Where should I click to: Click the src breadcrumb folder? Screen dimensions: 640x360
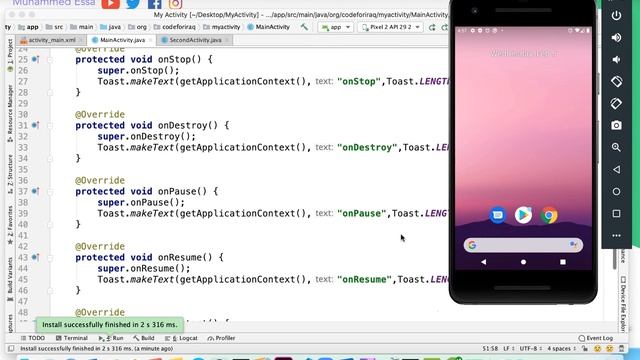[54, 27]
